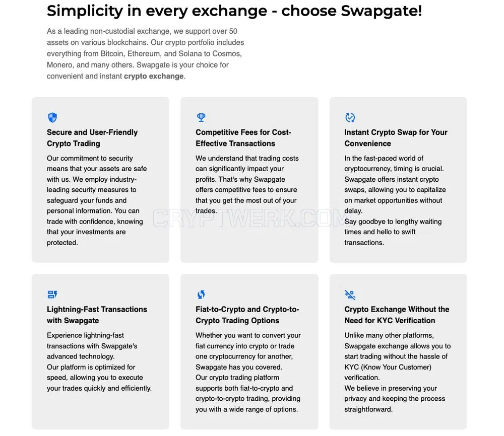Viewport: 504px width, 436px height.
Task: Select 'Crypto Exchange Without the Need for KYC' heading
Action: pos(397,315)
